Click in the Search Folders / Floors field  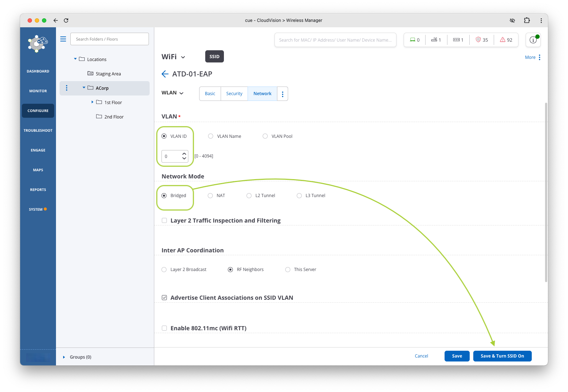click(109, 39)
